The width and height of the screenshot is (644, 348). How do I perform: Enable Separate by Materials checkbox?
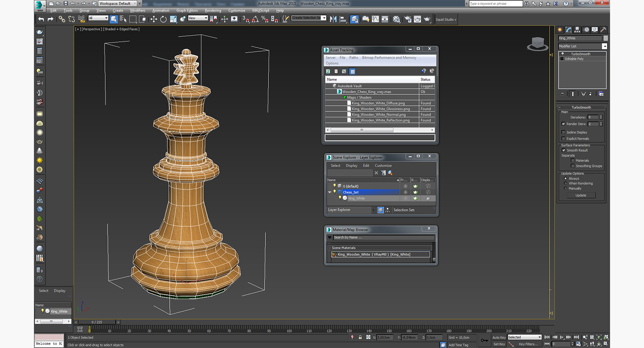point(573,161)
